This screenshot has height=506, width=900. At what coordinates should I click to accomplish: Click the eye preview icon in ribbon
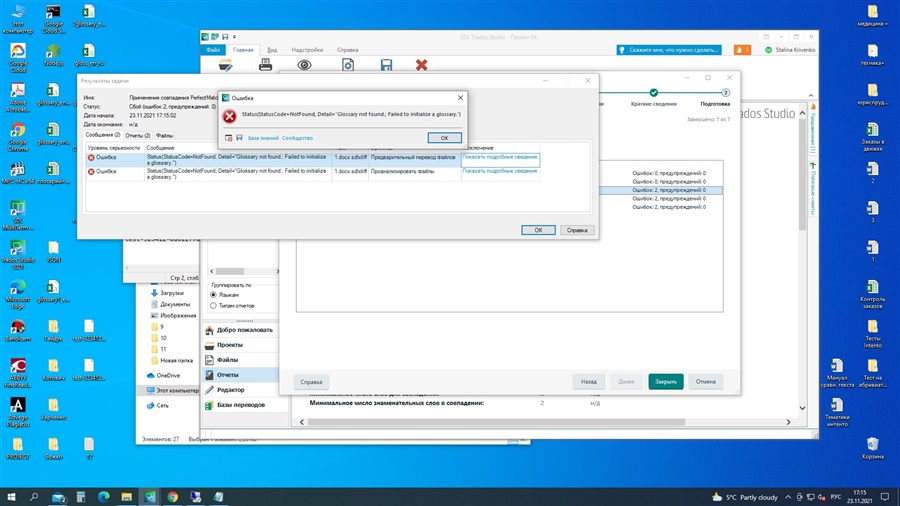point(304,65)
